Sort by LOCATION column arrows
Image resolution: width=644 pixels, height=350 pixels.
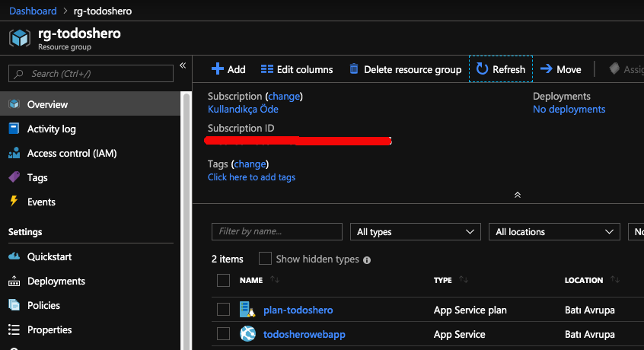pyautogui.click(x=615, y=280)
